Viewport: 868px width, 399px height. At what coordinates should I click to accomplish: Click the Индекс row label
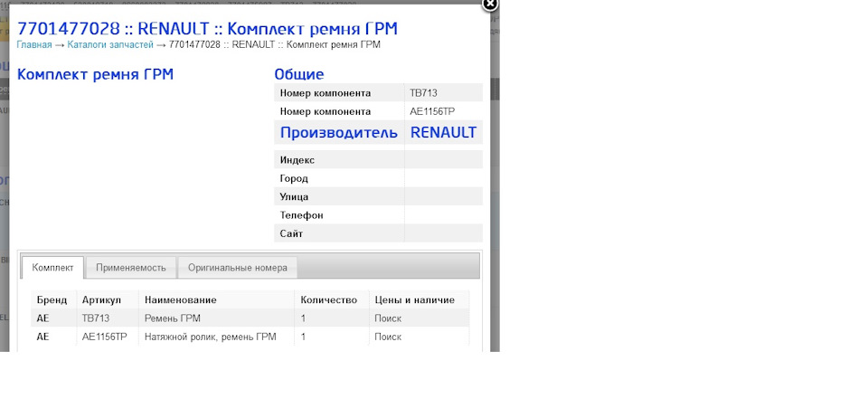tap(297, 160)
